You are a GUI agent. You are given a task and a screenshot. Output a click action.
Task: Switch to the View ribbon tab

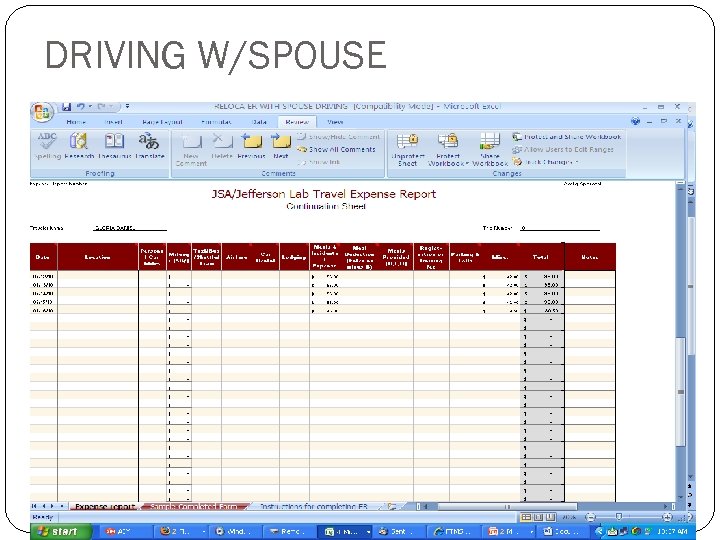[335, 122]
